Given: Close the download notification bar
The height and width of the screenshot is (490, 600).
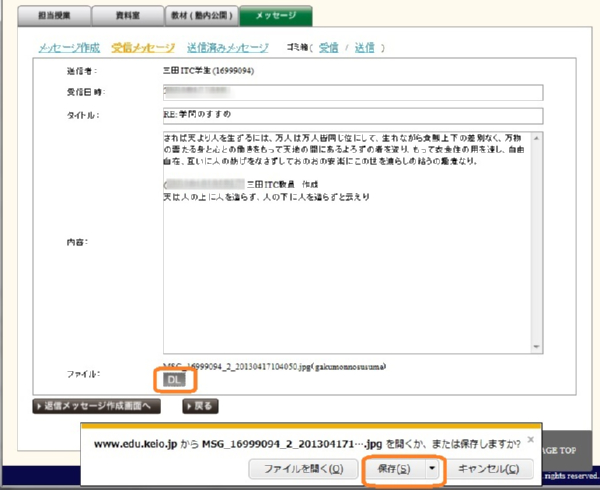Looking at the screenshot, I should (x=531, y=439).
